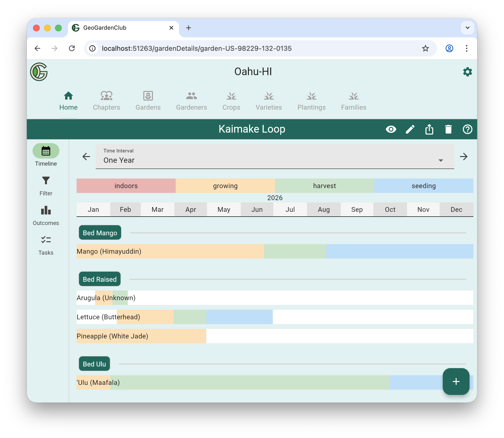The width and height of the screenshot is (504, 438).
Task: Advance to next time interval arrow
Action: [x=464, y=157]
